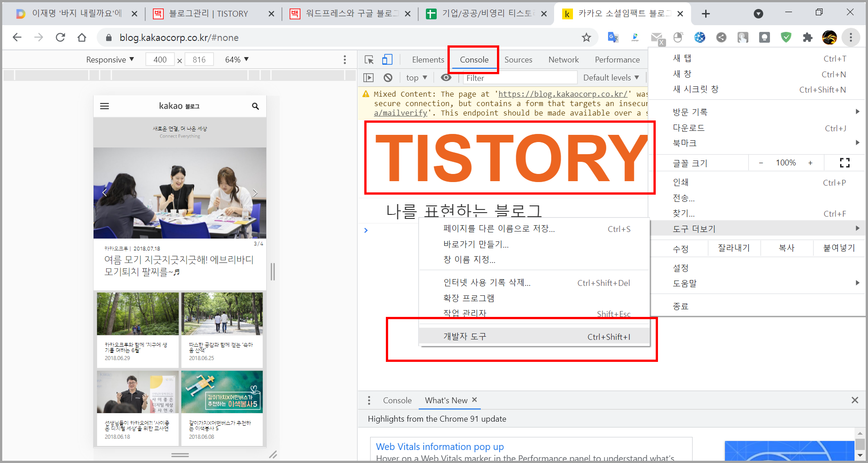Increase zoom with the plus button
The height and width of the screenshot is (463, 868).
coord(810,163)
